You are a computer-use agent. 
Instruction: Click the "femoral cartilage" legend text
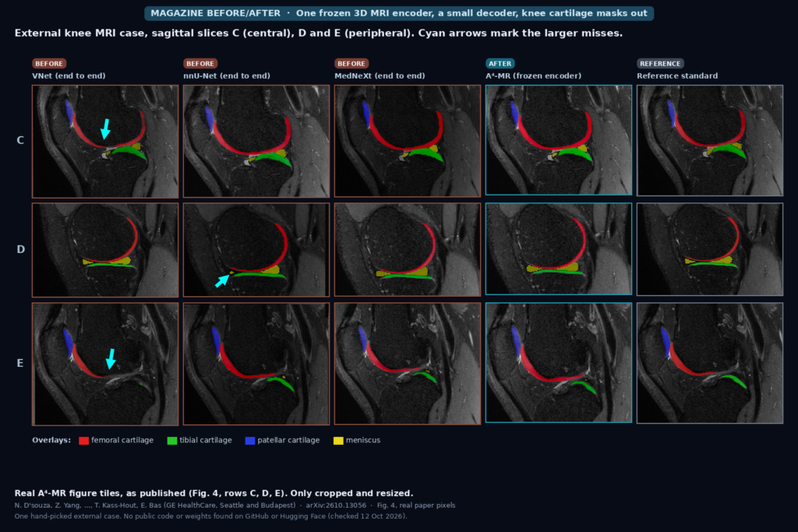[122, 440]
